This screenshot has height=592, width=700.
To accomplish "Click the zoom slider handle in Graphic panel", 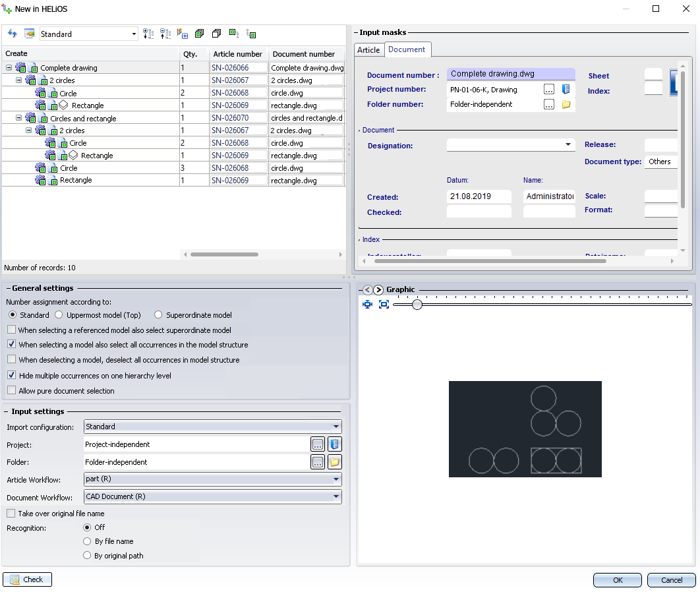I will (417, 305).
